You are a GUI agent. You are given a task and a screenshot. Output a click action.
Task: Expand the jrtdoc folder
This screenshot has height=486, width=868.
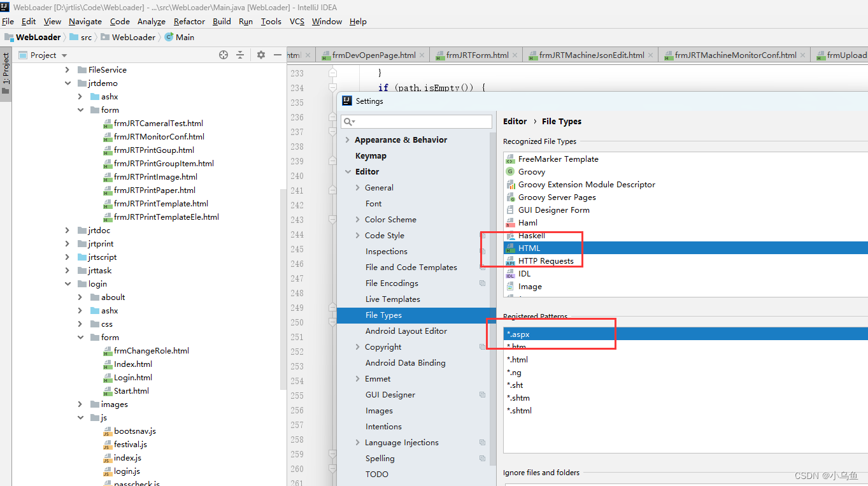pyautogui.click(x=68, y=231)
